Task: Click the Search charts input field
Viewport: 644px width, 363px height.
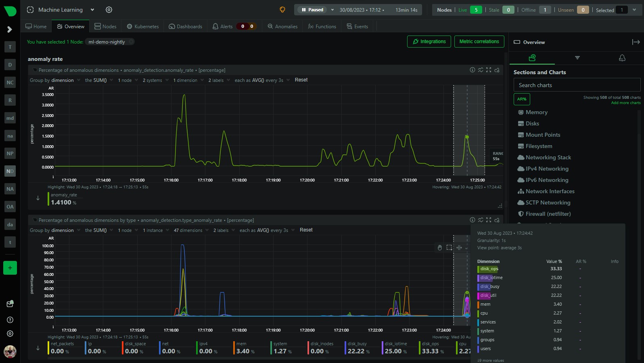Action: pos(577,85)
